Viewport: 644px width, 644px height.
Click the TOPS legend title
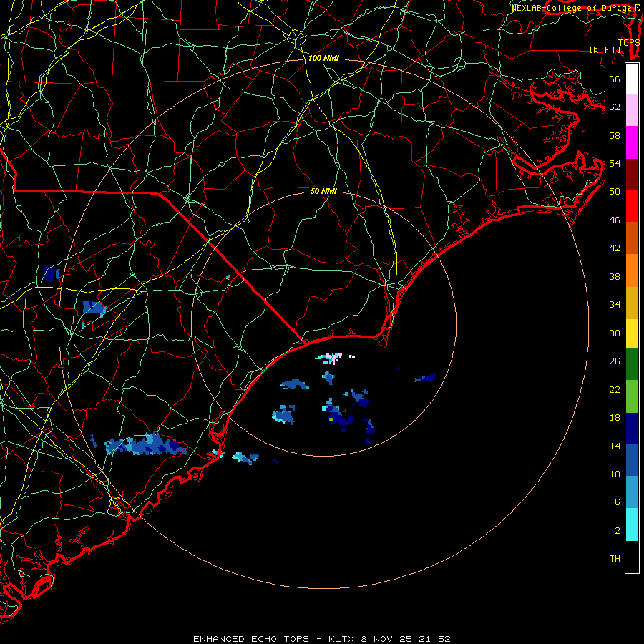(x=629, y=42)
